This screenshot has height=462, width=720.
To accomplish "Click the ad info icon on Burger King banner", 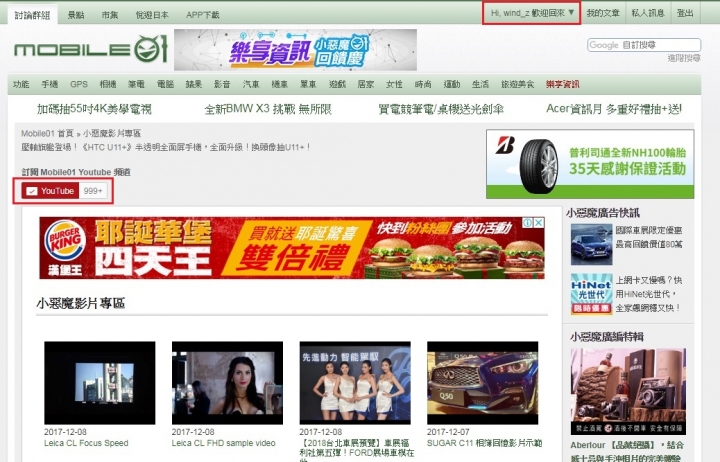I will 528,223.
